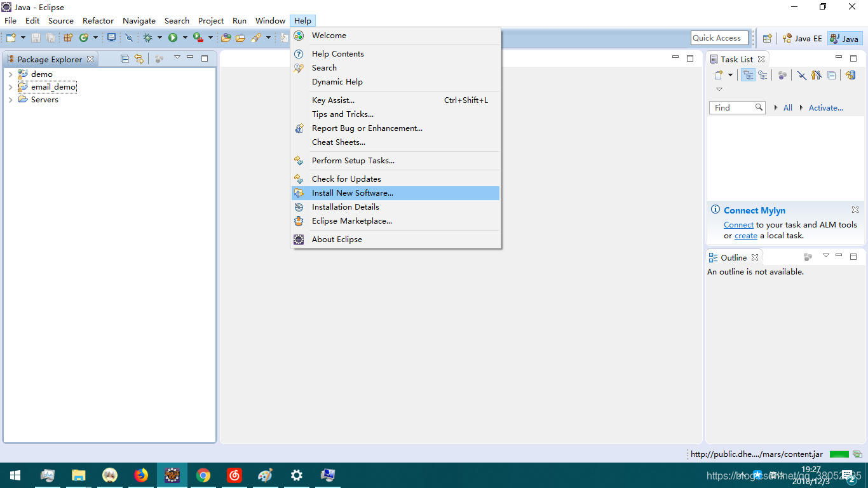Viewport: 868px width, 488px height.
Task: Toggle Scheduled presentation in Task List
Action: (763, 75)
